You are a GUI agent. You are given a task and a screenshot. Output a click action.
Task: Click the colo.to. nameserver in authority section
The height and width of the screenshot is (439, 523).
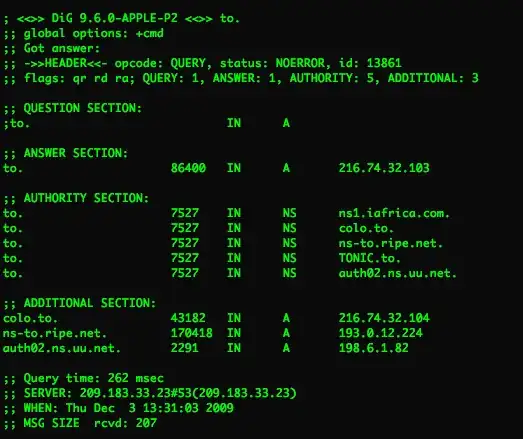(x=366, y=228)
